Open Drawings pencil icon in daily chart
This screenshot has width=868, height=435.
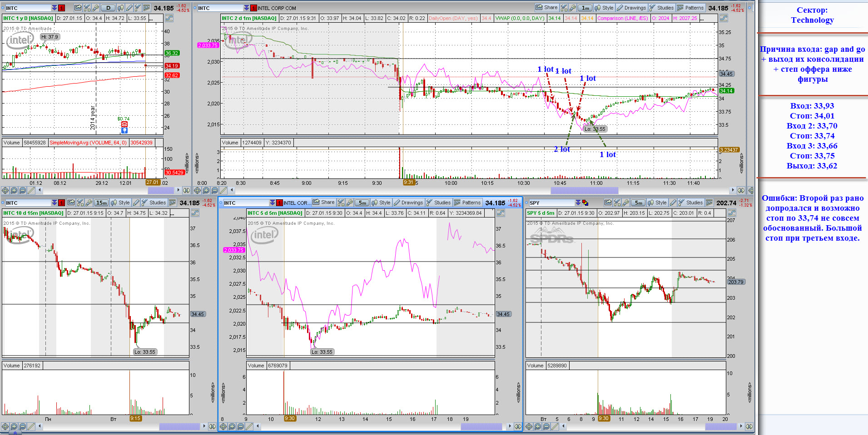129,8
